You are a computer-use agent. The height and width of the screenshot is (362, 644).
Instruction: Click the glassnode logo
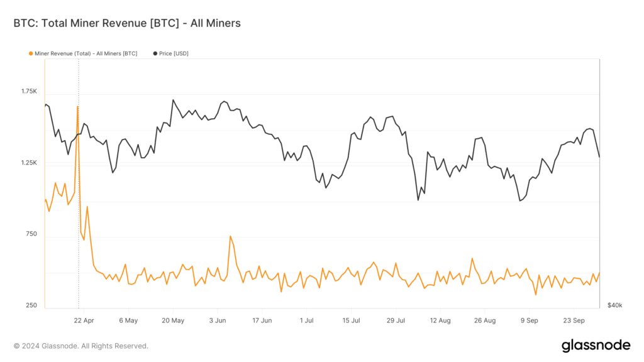click(596, 345)
